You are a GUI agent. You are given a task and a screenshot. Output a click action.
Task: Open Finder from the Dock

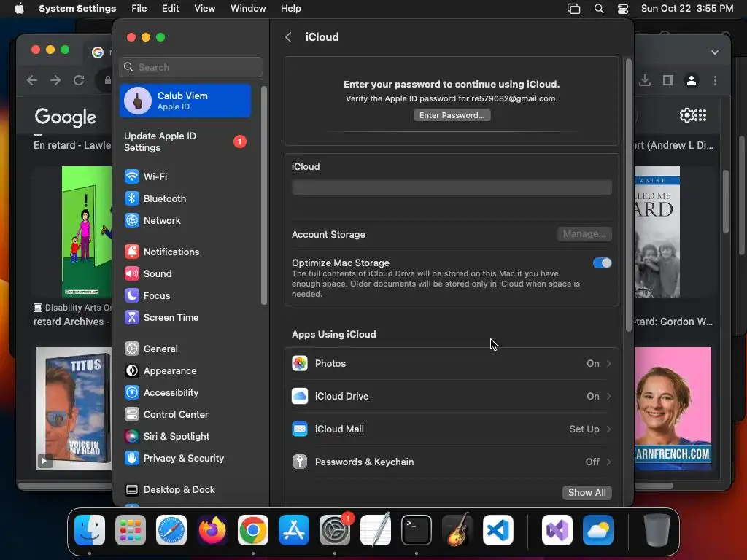coord(90,530)
